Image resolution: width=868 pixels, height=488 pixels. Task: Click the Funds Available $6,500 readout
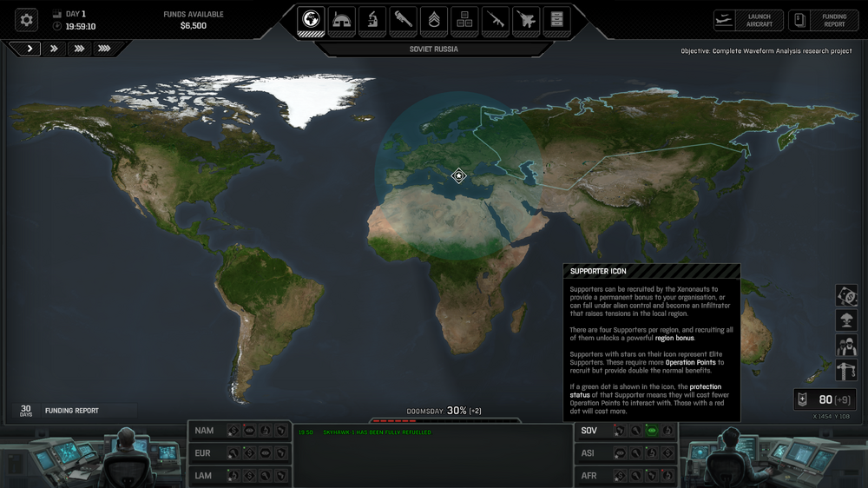click(x=194, y=20)
